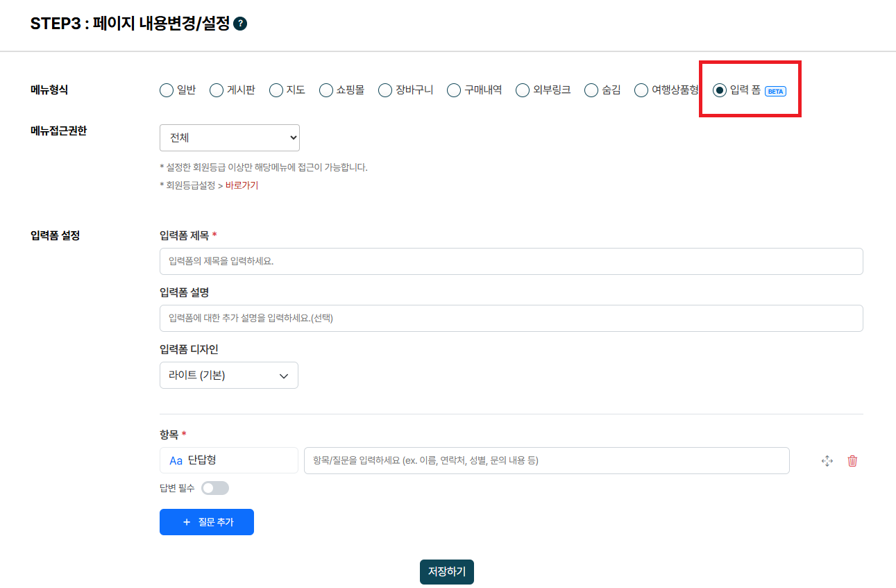Viewport: 896px width, 588px height.
Task: Click the 질문 추가 button
Action: coord(206,521)
